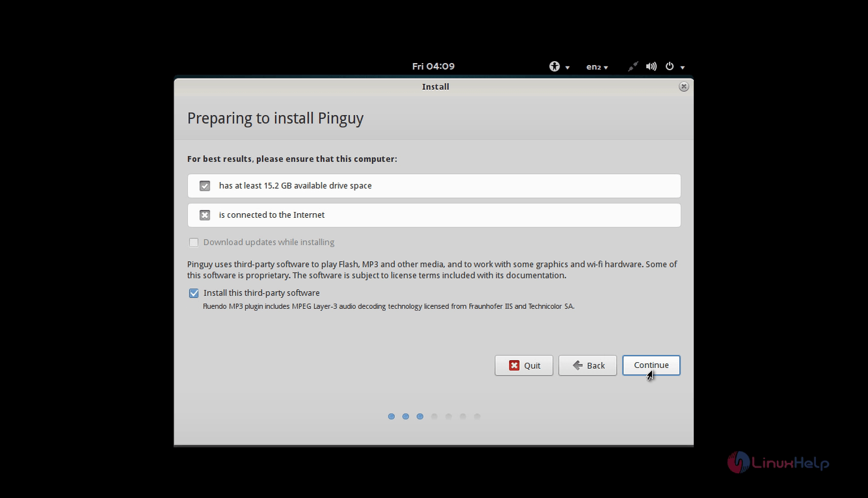The height and width of the screenshot is (498, 868).
Task: Open the Fri 04:09 clock menu
Action: (x=433, y=66)
